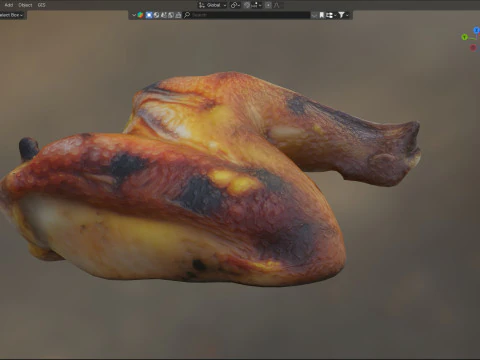Screen dimensions: 480x360
Task: Toggle the snap magnet icon
Action: pyautogui.click(x=247, y=5)
